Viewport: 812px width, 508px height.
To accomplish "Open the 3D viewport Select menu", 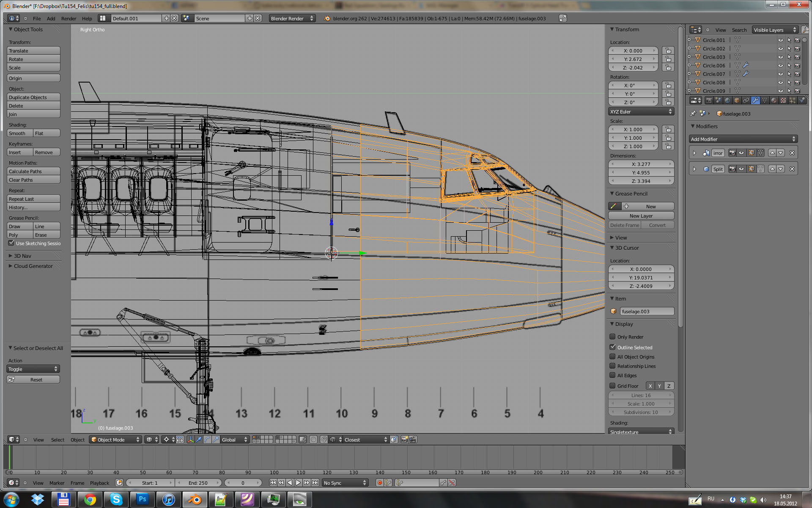I will [58, 440].
